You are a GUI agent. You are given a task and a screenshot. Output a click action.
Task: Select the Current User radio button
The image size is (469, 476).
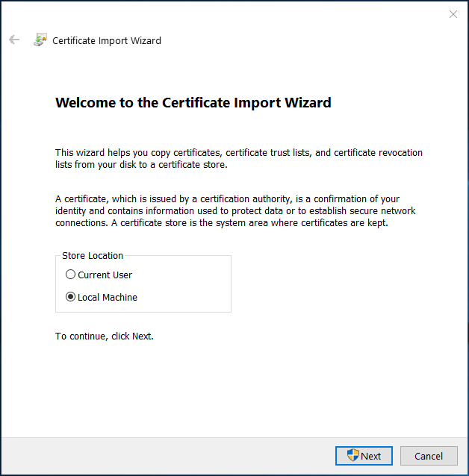coord(70,275)
